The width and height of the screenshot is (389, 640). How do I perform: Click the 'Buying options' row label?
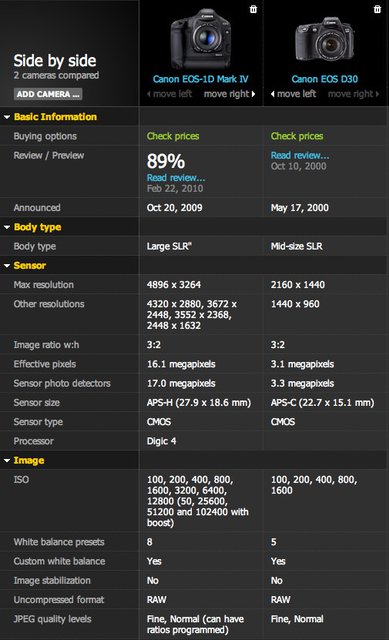coord(45,136)
